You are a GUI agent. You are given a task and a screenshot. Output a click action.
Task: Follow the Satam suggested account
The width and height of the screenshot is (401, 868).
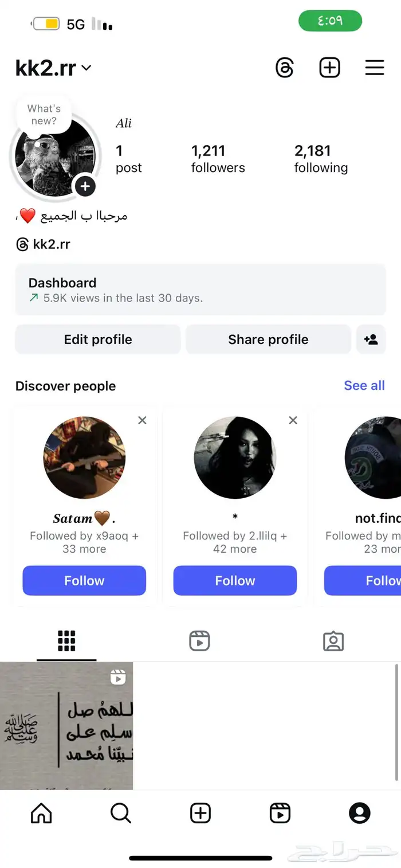pos(84,581)
